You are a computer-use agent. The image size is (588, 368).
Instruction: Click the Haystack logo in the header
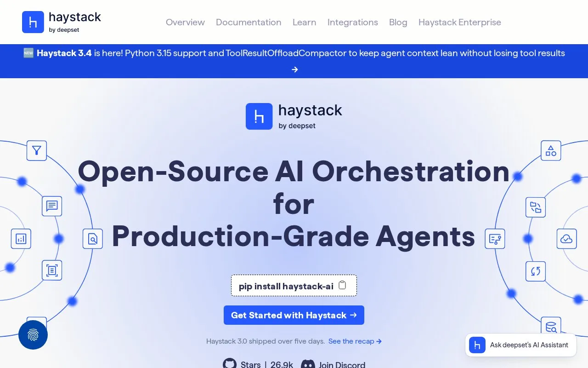coord(62,22)
